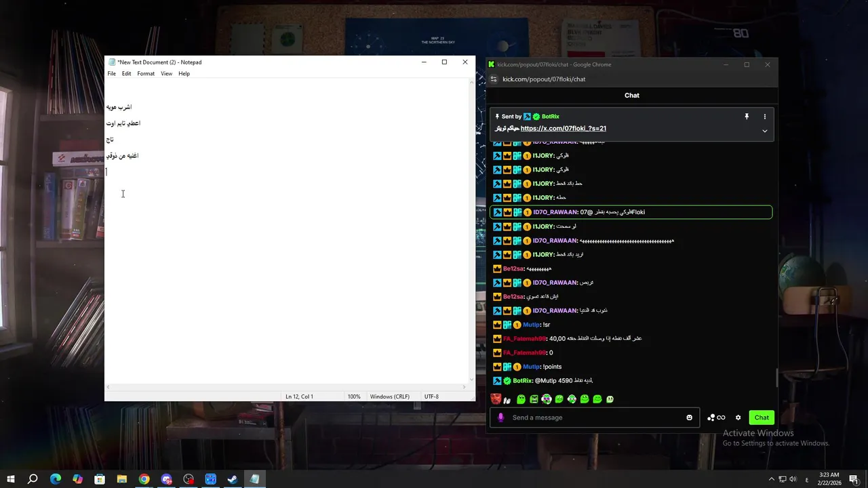Click username FA_Fatemah98 on the 0 message

click(524, 352)
